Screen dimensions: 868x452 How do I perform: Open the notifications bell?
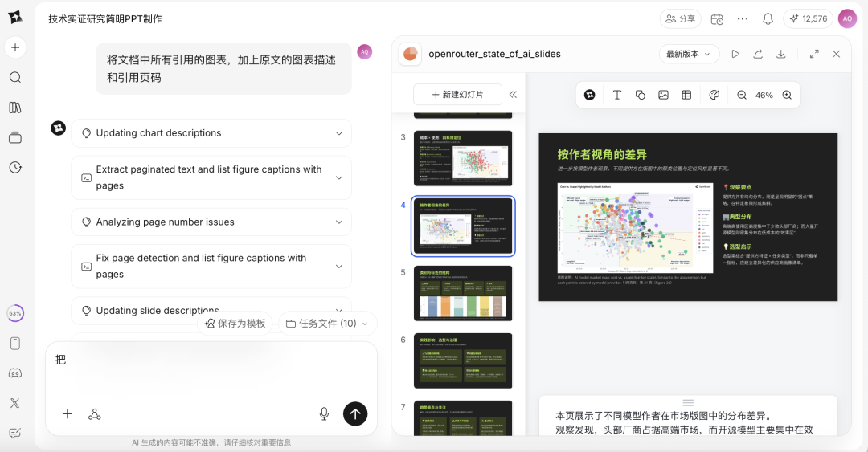click(x=768, y=18)
